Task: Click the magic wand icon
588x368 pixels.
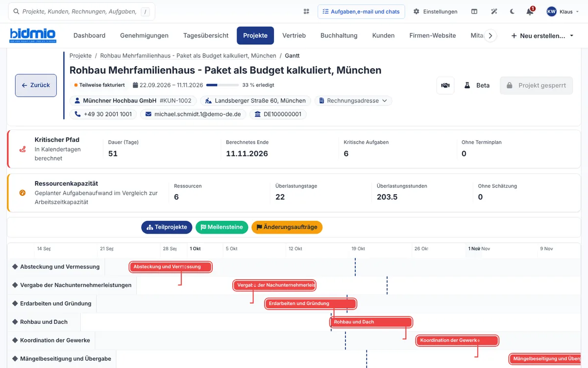Action: coord(494,11)
